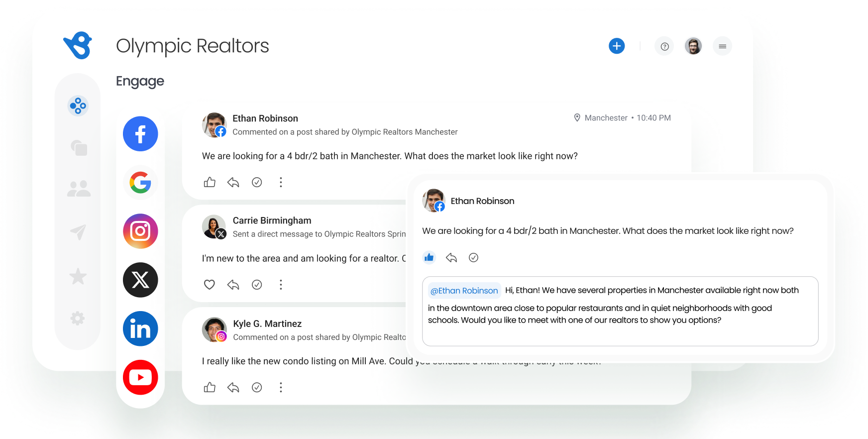Screen dimensions: 868x439
Task: Mark Carrie Birmingham's message as done
Action: [x=257, y=285]
